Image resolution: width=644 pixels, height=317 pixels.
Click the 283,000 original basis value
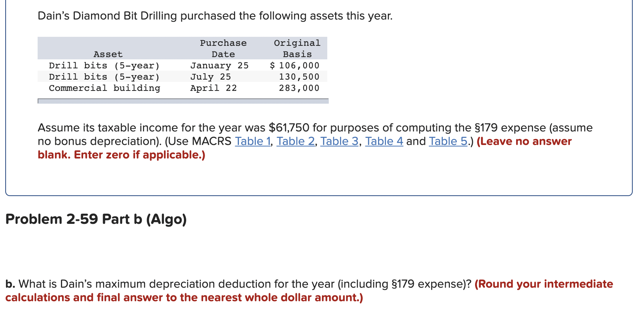299,88
